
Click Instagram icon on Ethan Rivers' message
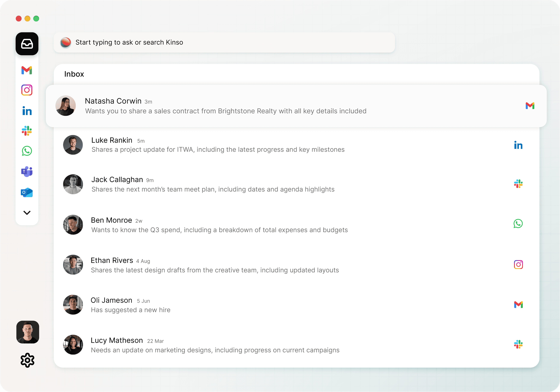(x=518, y=264)
